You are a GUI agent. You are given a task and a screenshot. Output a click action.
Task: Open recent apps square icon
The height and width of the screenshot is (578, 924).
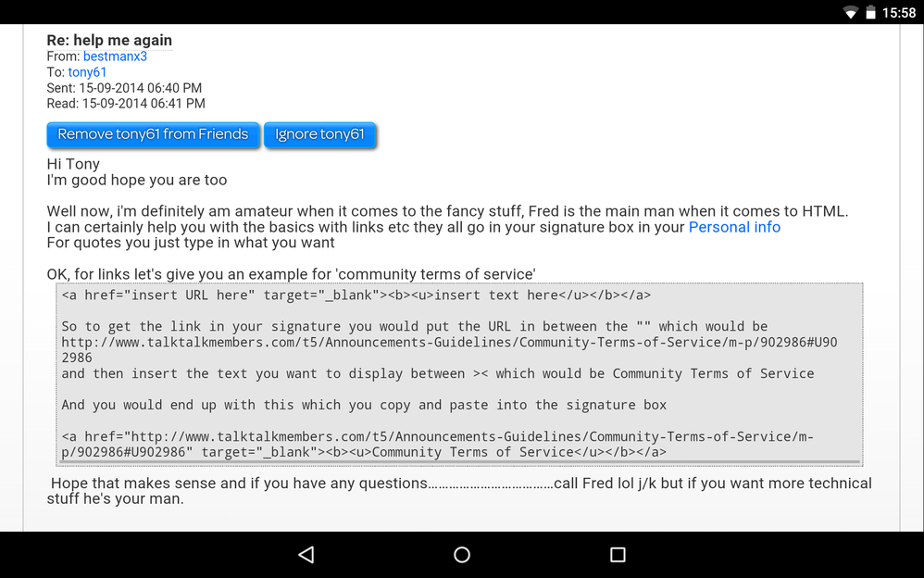tap(618, 555)
